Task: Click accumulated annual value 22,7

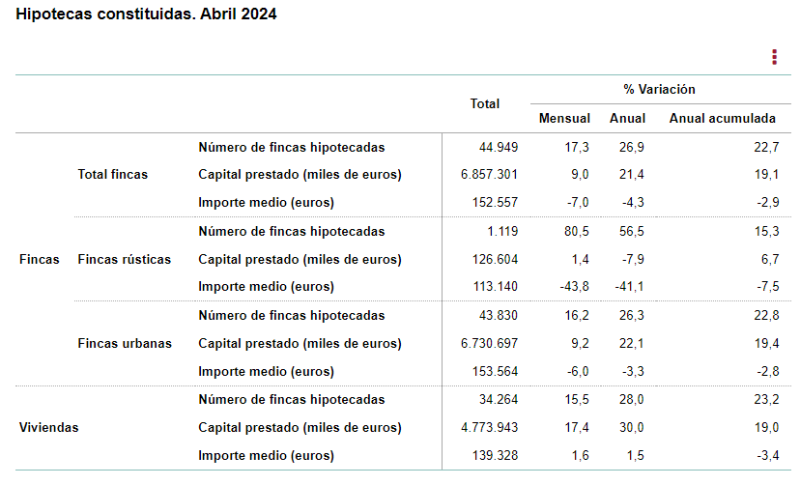Action: [x=767, y=147]
